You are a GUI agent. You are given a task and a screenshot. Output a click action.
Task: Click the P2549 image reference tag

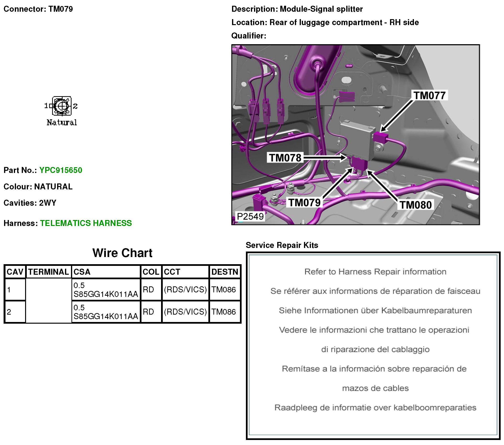pos(250,216)
